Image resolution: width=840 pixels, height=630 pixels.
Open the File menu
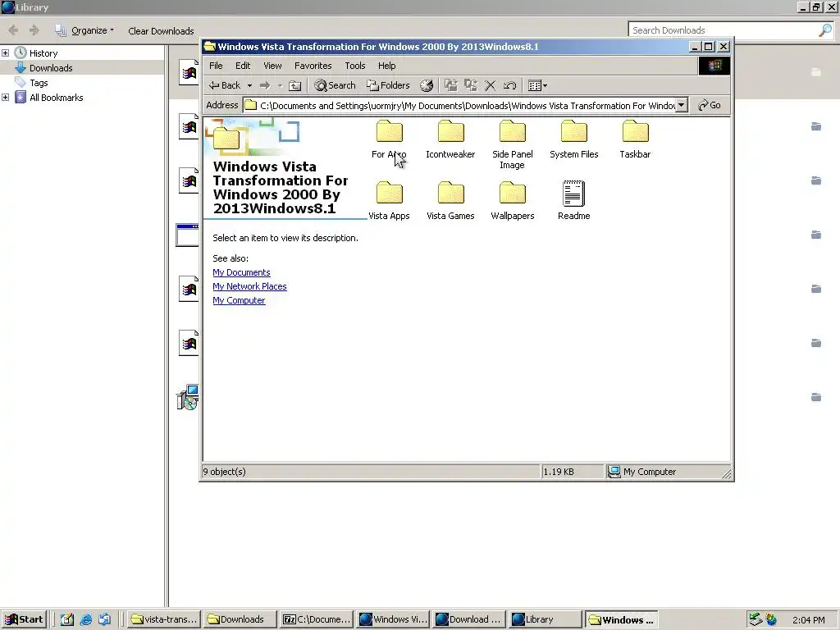[x=216, y=66]
